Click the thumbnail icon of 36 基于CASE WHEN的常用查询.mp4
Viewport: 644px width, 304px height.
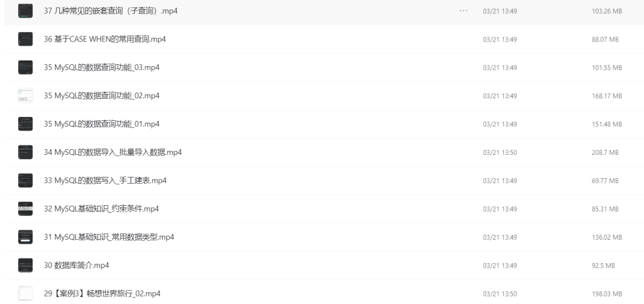25,39
